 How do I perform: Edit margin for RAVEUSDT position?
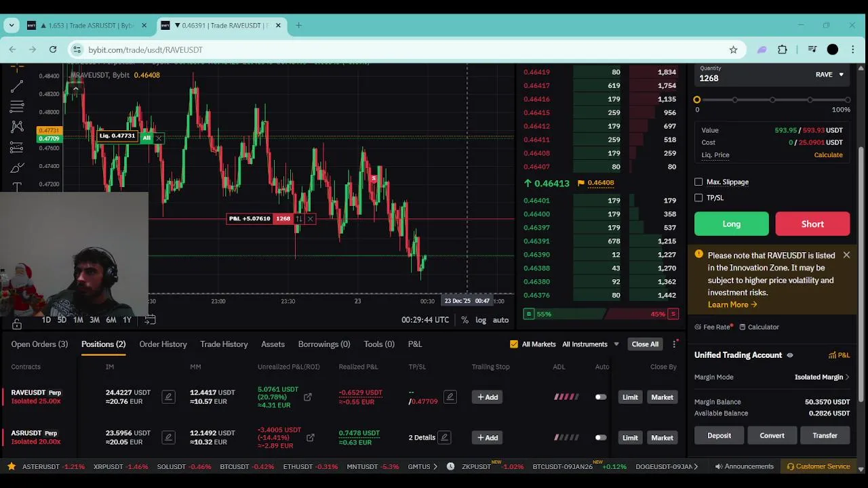coord(168,397)
